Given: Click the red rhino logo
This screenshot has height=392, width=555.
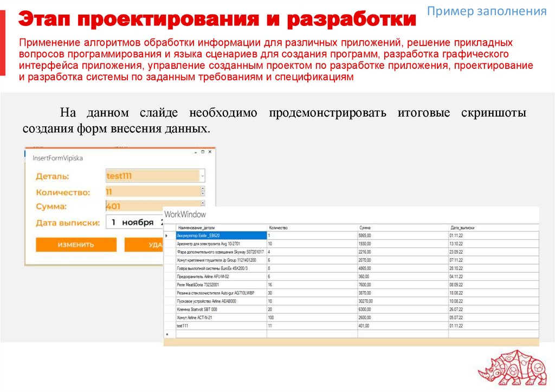Looking at the screenshot, I should pos(513,368).
